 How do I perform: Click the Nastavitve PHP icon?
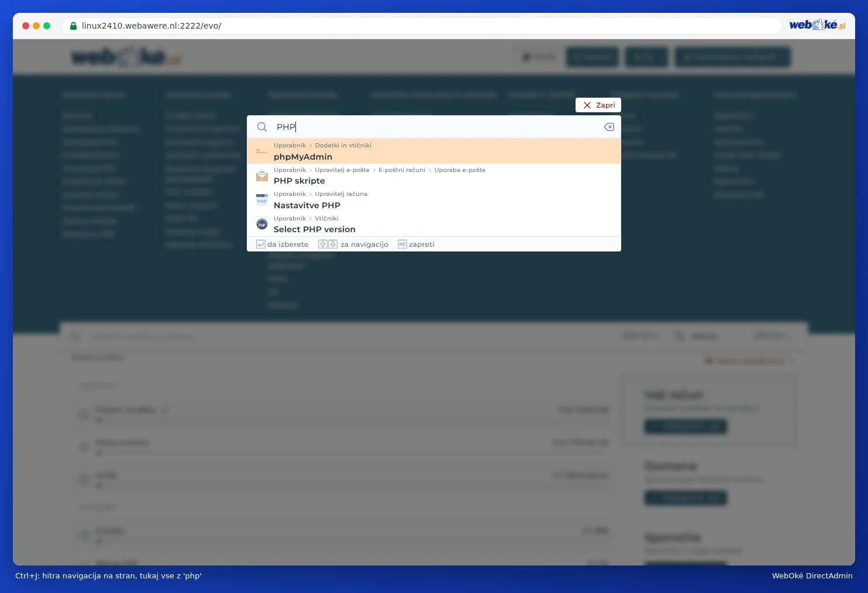tap(262, 200)
